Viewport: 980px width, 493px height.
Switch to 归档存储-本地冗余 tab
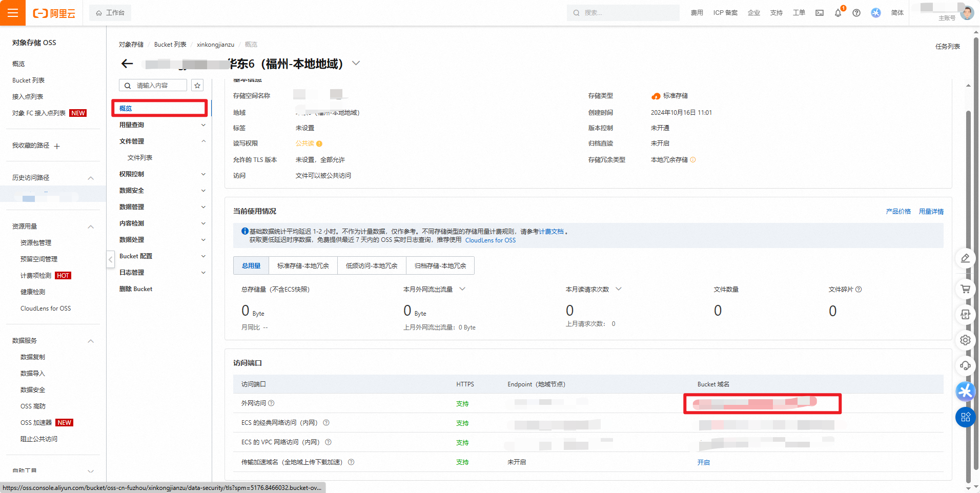440,266
